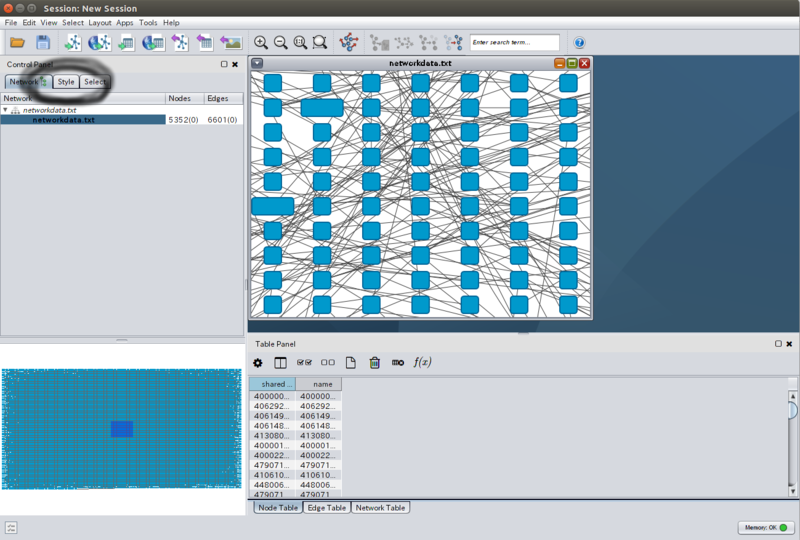Open task history icon in status bar
Screen dimensions: 800x540
tap(11, 528)
